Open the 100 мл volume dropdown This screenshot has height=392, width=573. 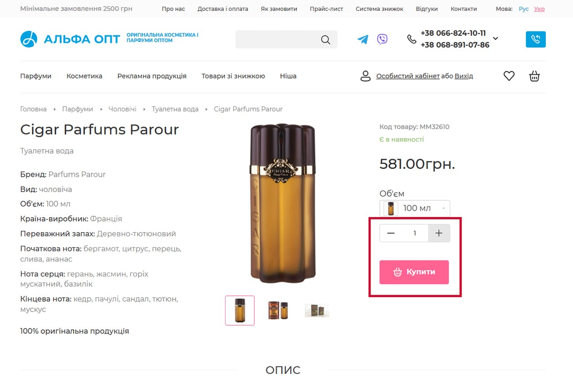point(415,208)
